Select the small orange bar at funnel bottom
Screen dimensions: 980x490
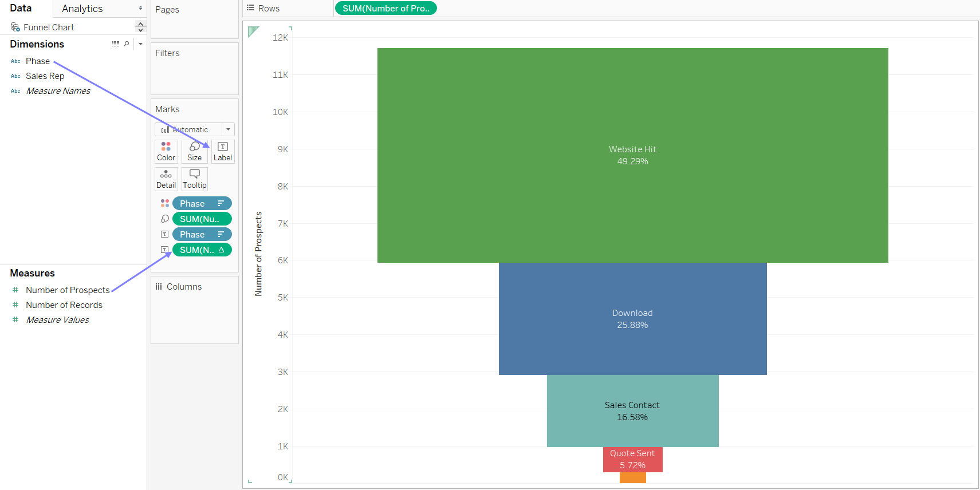tap(633, 477)
